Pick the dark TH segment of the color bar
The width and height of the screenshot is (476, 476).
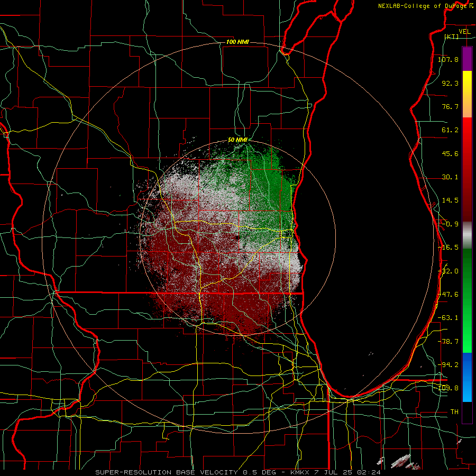(467, 412)
